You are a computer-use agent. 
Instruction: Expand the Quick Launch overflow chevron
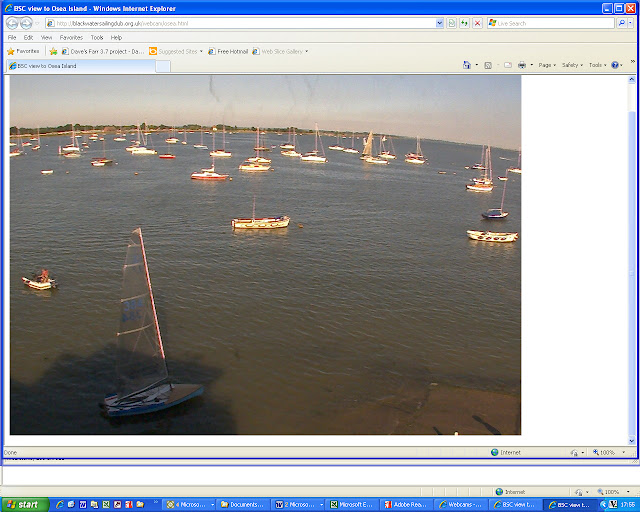156,502
